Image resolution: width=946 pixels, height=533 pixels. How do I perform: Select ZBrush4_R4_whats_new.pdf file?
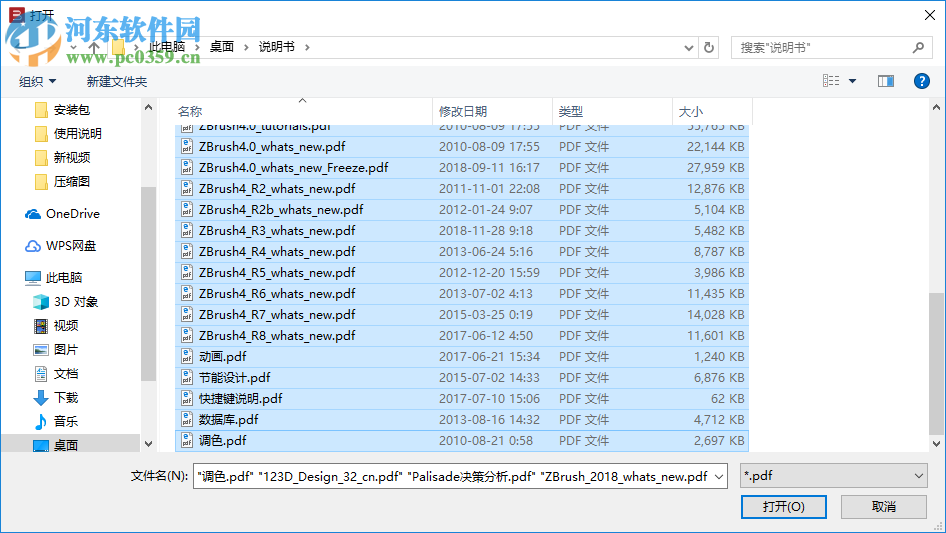tap(462, 252)
